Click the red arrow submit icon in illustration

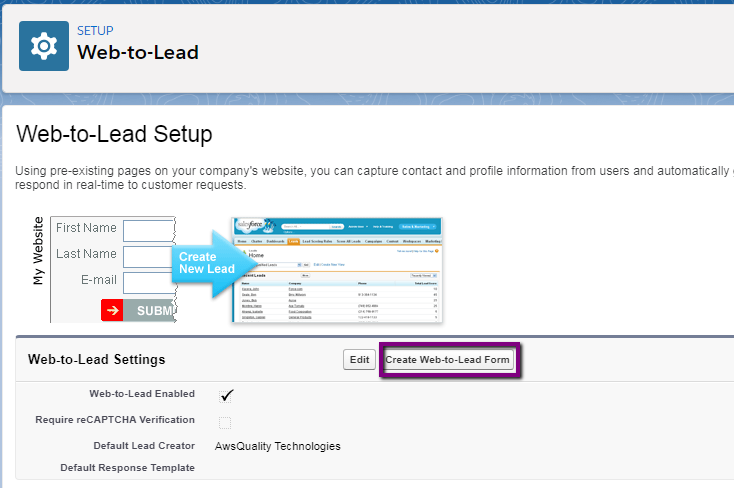pos(112,311)
